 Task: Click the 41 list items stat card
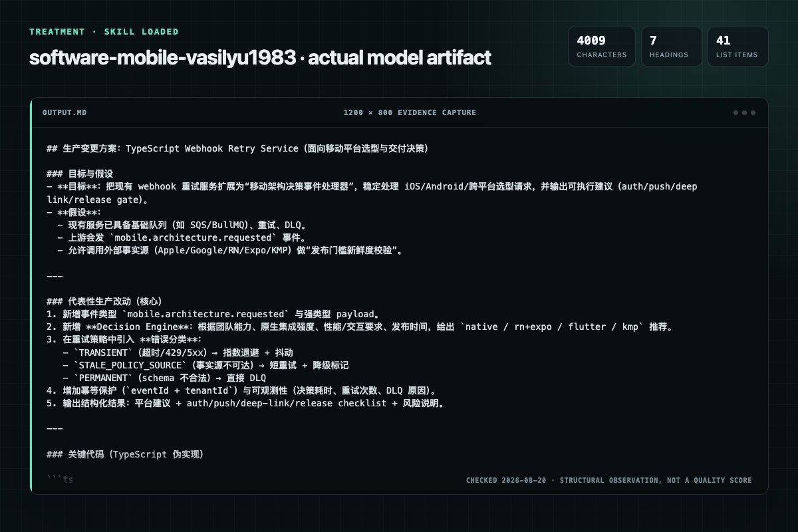pyautogui.click(x=737, y=47)
